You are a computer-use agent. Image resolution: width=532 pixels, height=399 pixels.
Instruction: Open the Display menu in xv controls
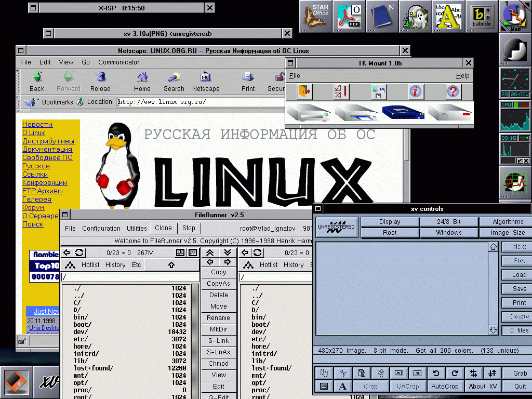pyautogui.click(x=390, y=222)
